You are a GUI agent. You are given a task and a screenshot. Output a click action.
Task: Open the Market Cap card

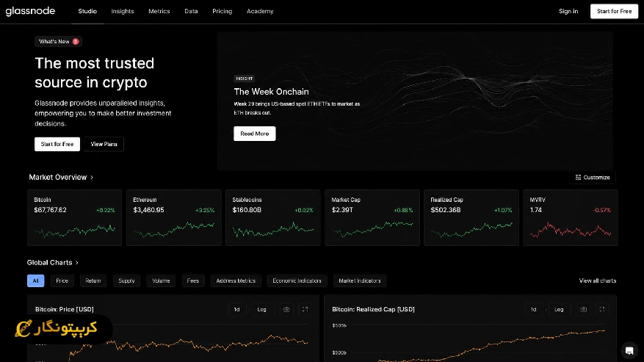click(x=372, y=217)
